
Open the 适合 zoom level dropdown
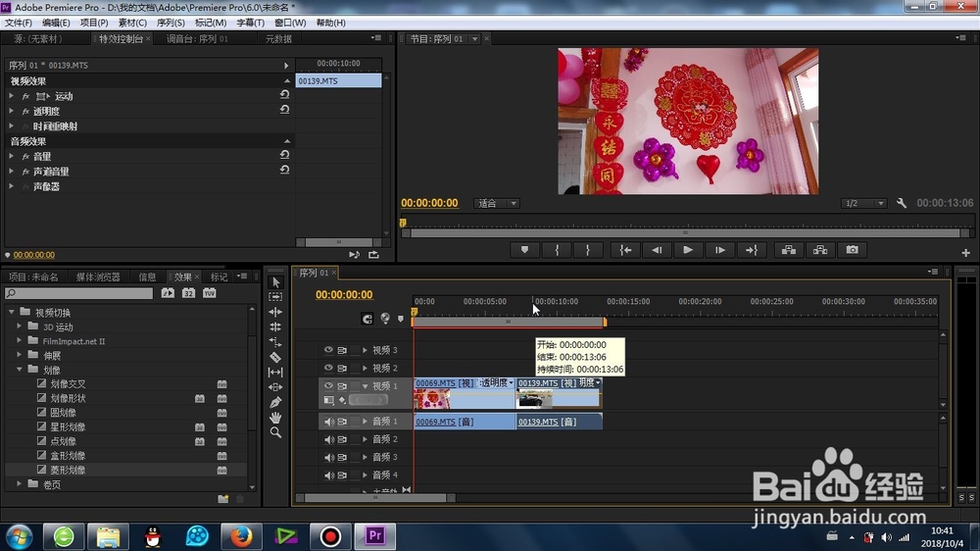tap(496, 203)
